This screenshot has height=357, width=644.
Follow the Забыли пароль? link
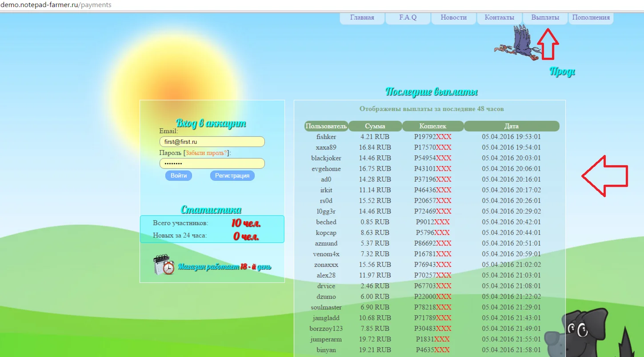206,153
